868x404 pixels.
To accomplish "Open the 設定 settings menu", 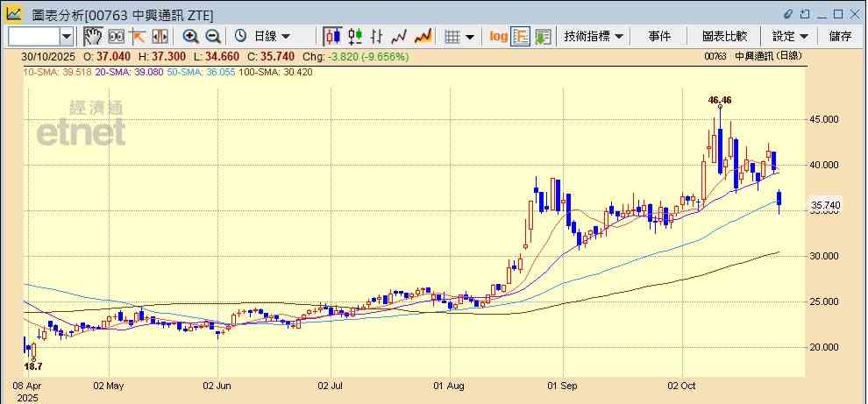I will point(789,36).
